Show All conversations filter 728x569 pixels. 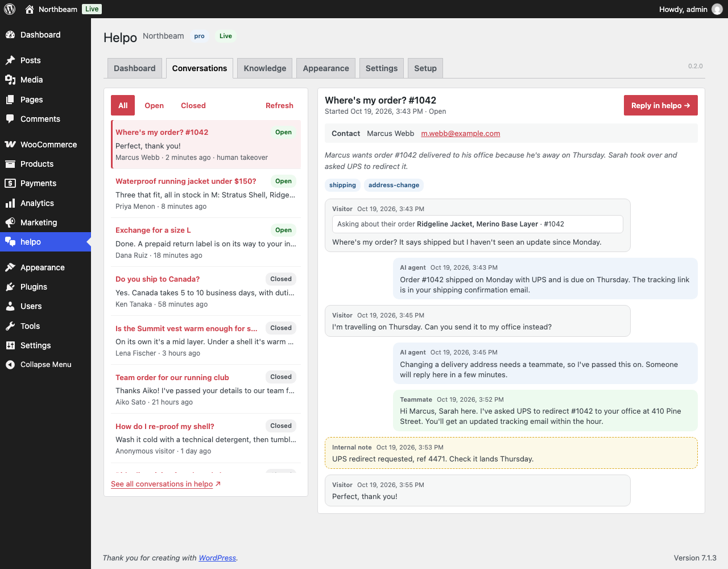click(x=123, y=105)
